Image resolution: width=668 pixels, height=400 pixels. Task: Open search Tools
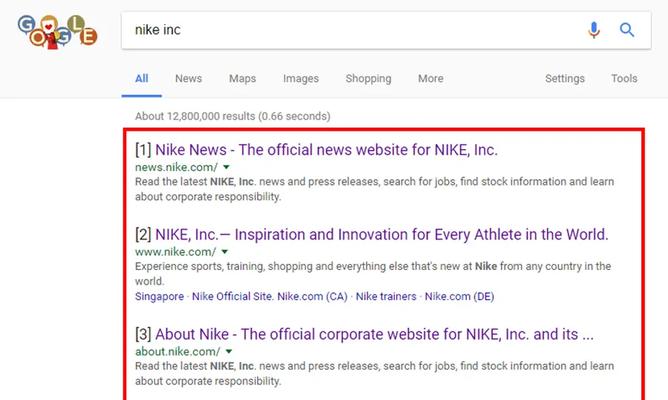[x=624, y=79]
